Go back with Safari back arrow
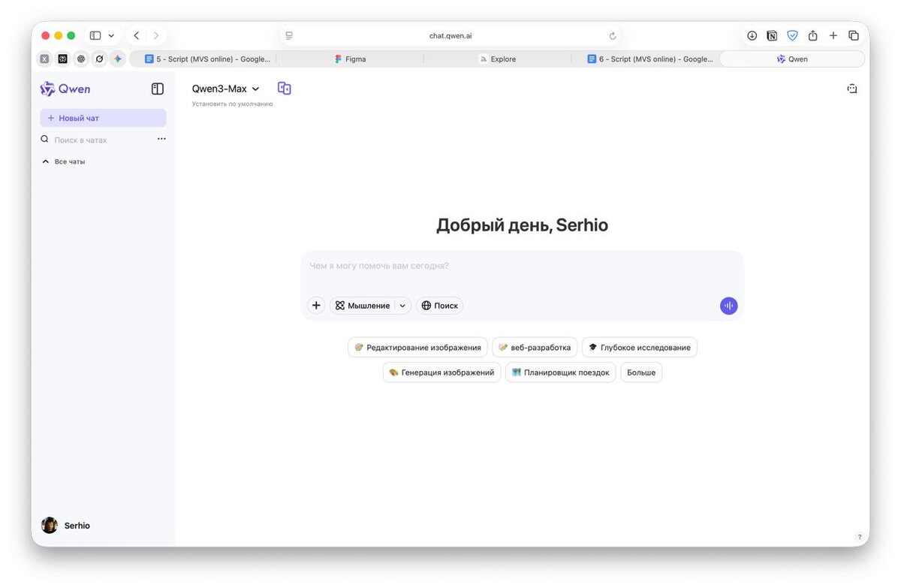This screenshot has width=901, height=588. (x=136, y=35)
